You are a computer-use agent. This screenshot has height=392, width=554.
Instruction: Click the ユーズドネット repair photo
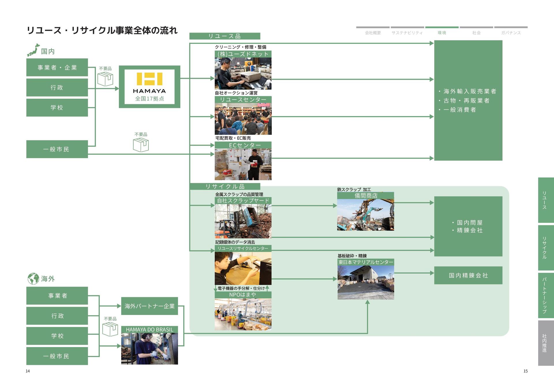243,73
